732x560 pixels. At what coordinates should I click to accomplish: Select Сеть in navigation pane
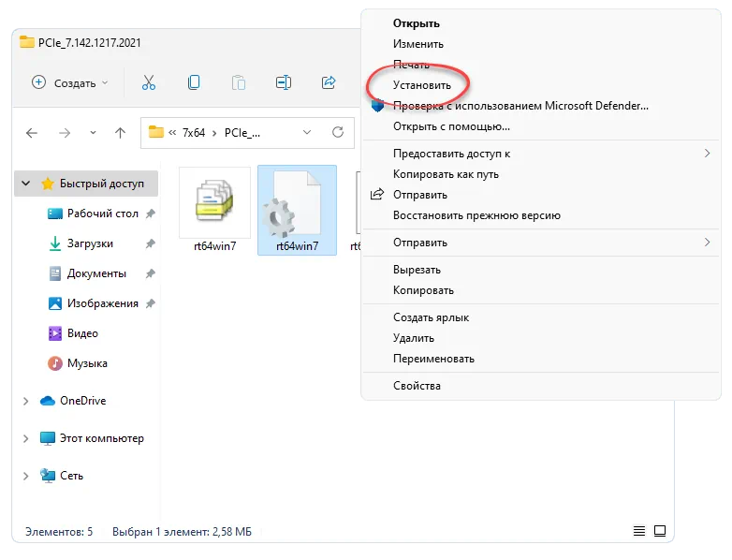pyautogui.click(x=71, y=476)
